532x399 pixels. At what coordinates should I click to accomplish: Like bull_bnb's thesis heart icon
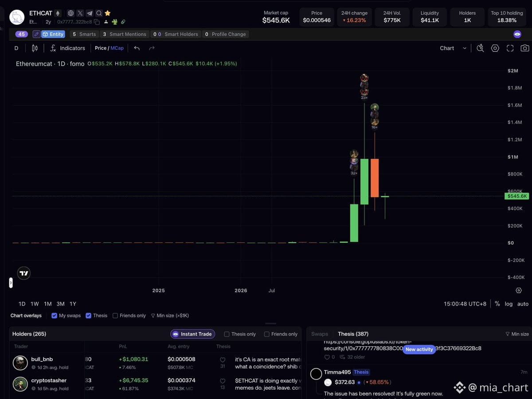(223, 360)
